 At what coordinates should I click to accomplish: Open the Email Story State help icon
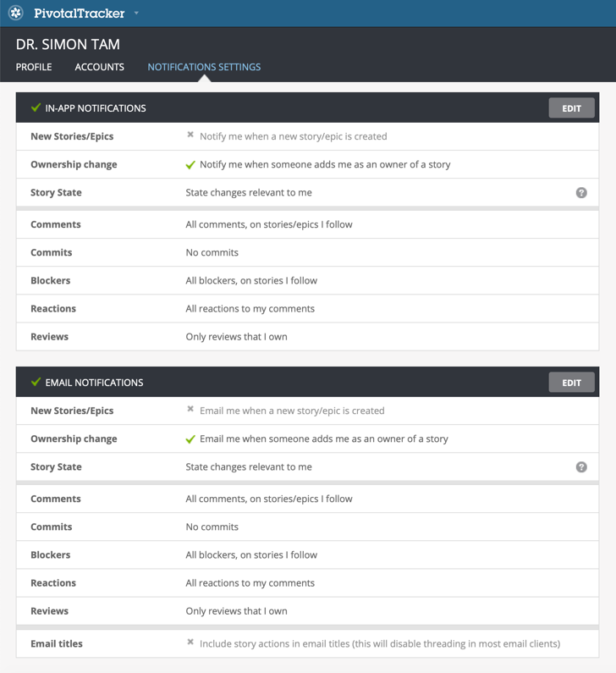point(581,467)
